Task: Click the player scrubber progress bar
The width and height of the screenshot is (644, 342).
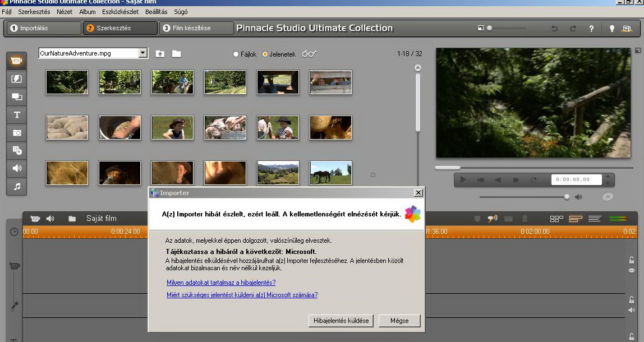Action: (534, 168)
